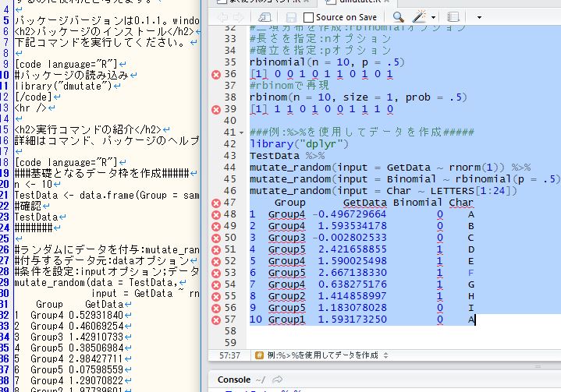This screenshot has width=561, height=392.
Task: Show the script in a new window
Action: tap(265, 17)
